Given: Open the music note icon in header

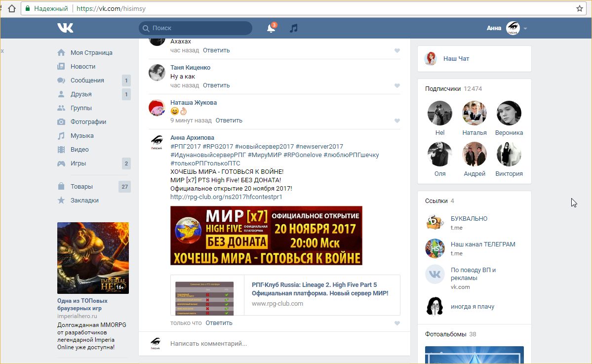Looking at the screenshot, I should (x=293, y=28).
